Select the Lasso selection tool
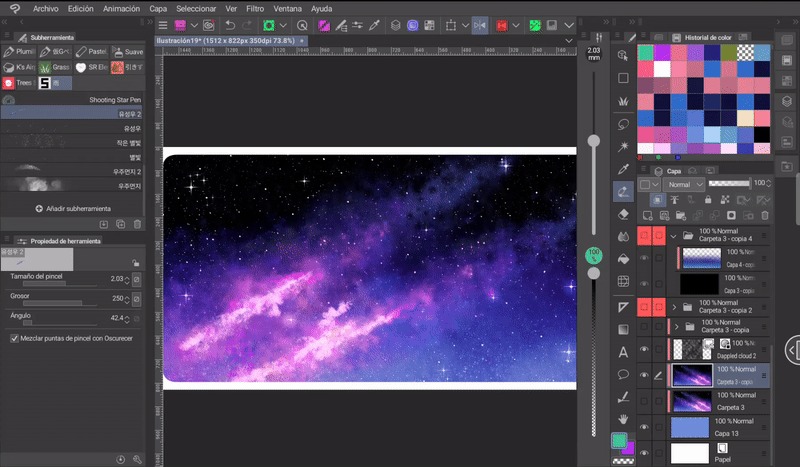 (x=623, y=124)
